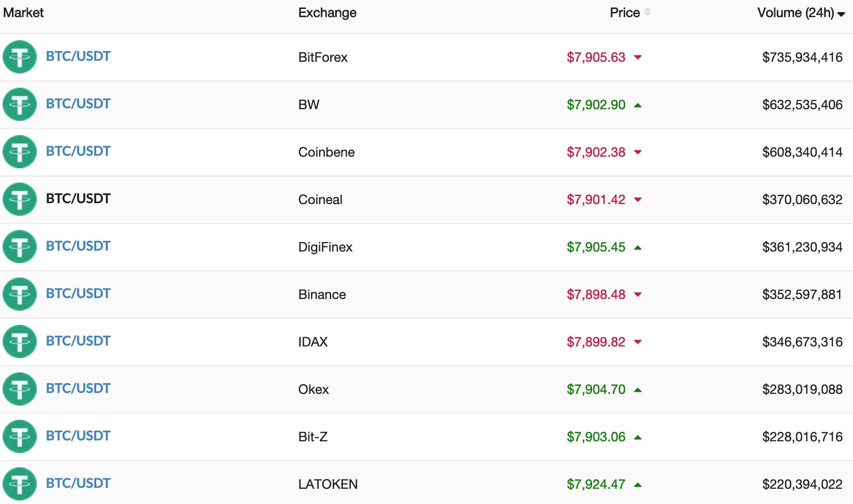The image size is (853, 504).
Task: Click the green up arrow beside $7,903.06
Action: coord(638,437)
